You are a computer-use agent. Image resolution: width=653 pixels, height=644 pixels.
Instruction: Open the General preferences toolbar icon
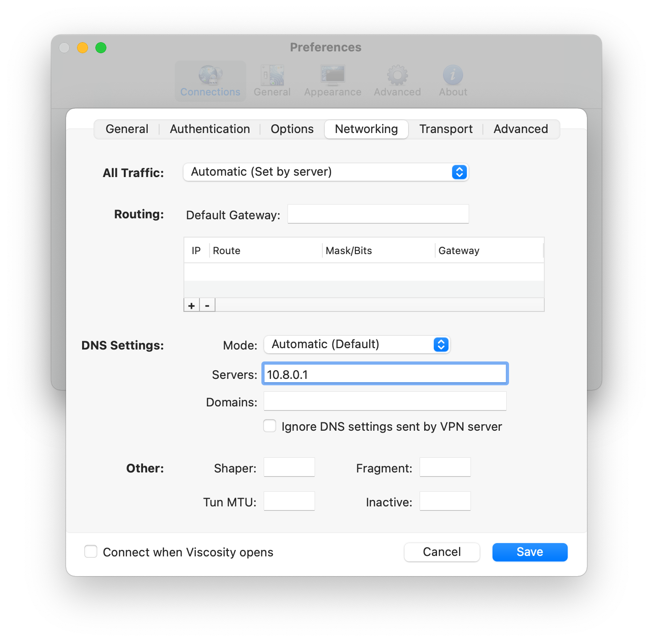pos(272,75)
